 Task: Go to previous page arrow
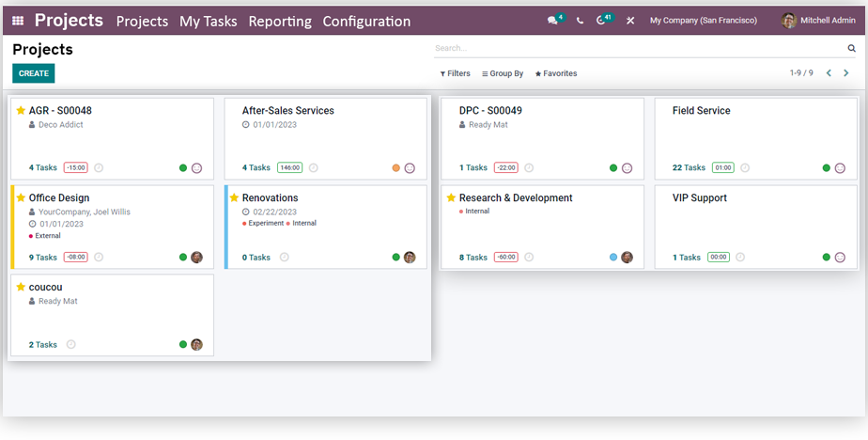[829, 73]
